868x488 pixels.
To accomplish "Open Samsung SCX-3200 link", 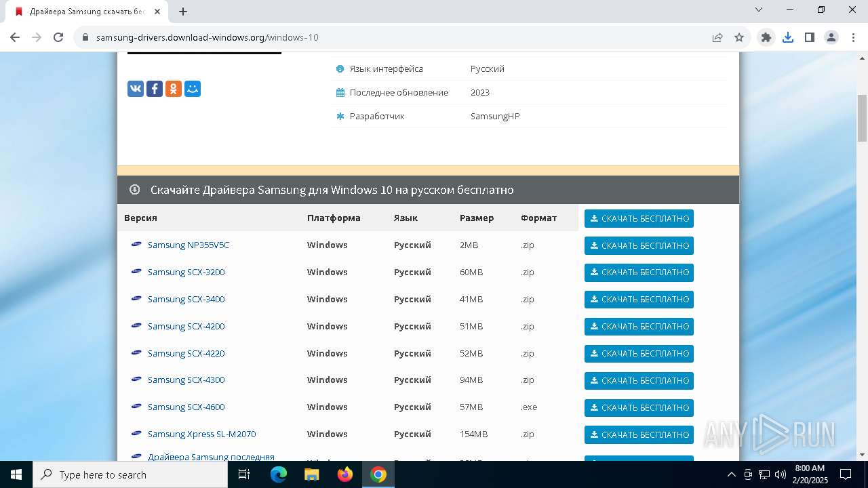I will coord(186,272).
